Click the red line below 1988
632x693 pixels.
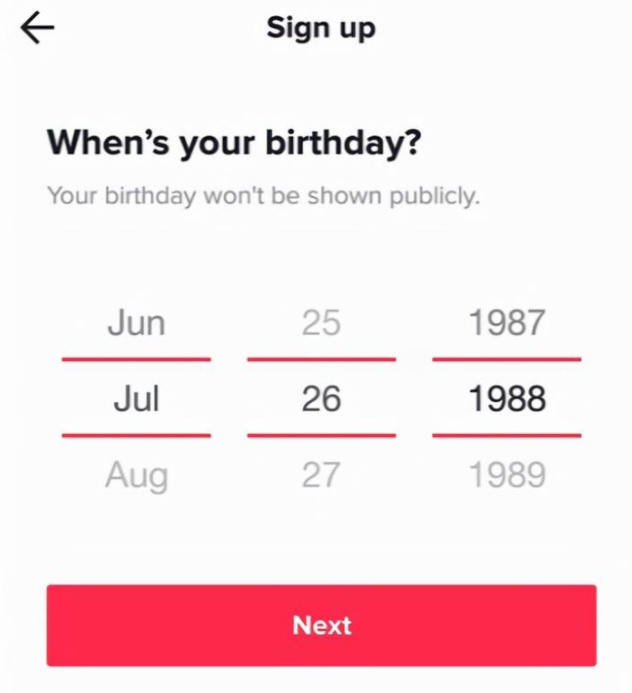click(507, 435)
